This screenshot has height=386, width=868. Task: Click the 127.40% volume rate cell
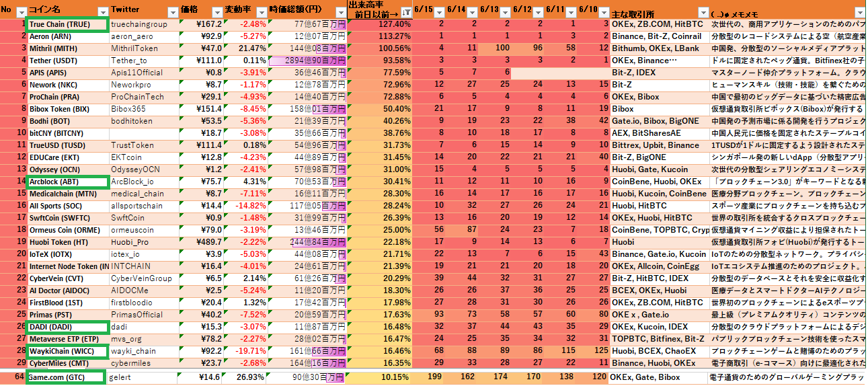click(379, 24)
